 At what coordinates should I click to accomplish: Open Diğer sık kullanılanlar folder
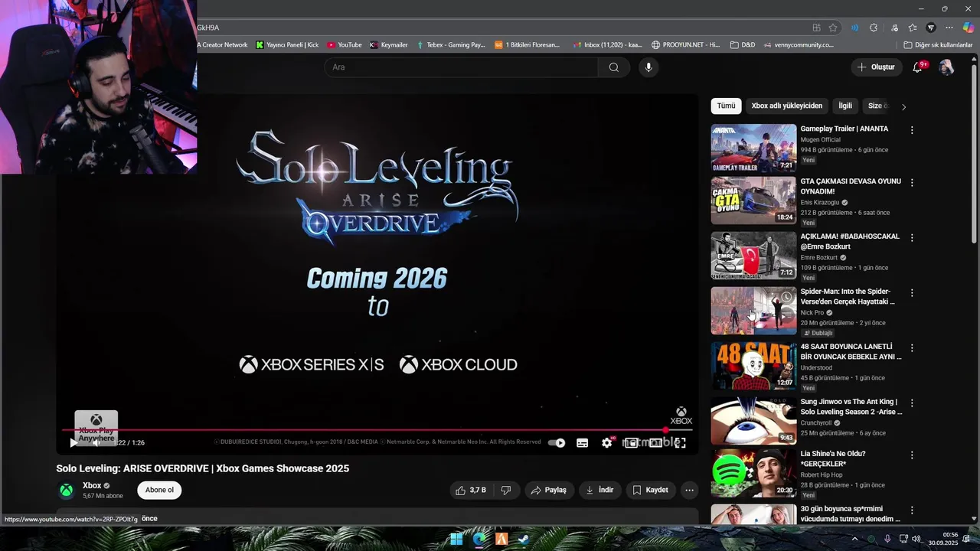tap(938, 45)
